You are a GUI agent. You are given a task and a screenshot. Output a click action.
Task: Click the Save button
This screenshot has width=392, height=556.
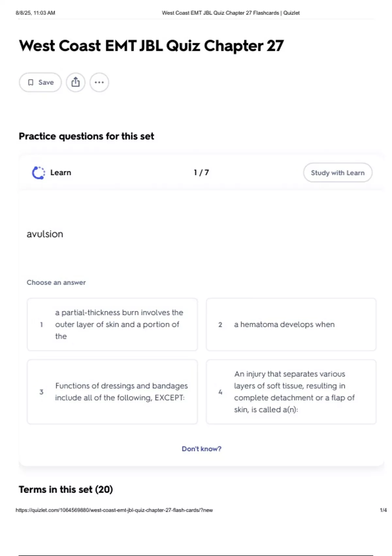coord(40,82)
